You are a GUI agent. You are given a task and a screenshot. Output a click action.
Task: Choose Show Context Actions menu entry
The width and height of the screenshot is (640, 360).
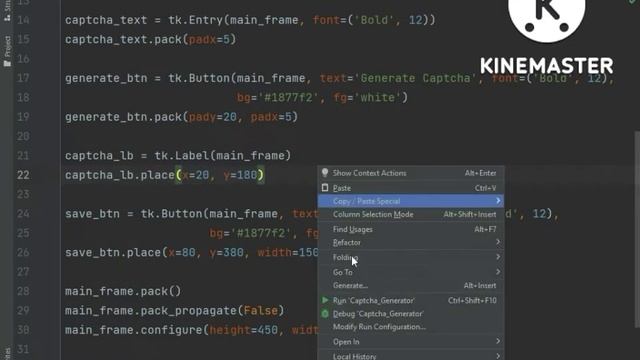(x=411, y=173)
